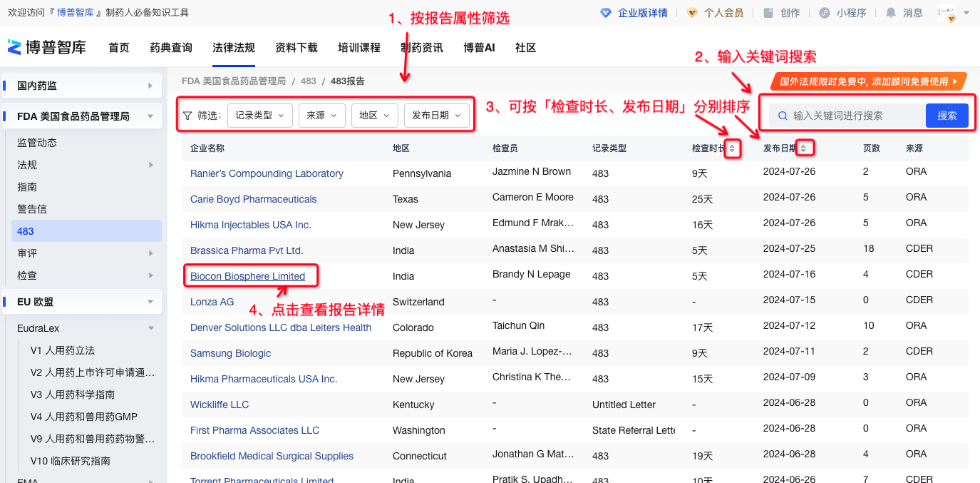Click the orange 国外法规限时免费中 banner
Screen dimensions: 980x483
pos(869,81)
